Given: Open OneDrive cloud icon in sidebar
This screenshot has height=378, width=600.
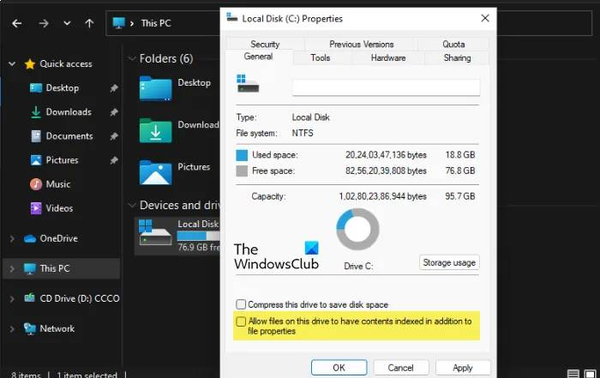Looking at the screenshot, I should pos(30,239).
